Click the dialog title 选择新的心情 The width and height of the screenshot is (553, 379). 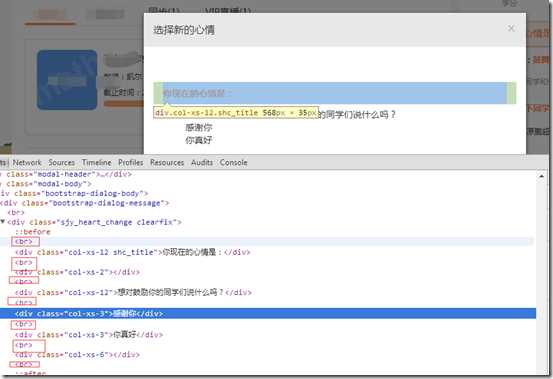[x=183, y=30]
